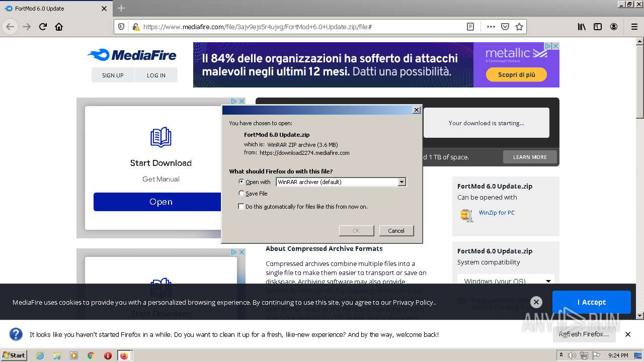Click the tracking protection shield icon
The height and width of the screenshot is (362, 644).
pyautogui.click(x=121, y=27)
